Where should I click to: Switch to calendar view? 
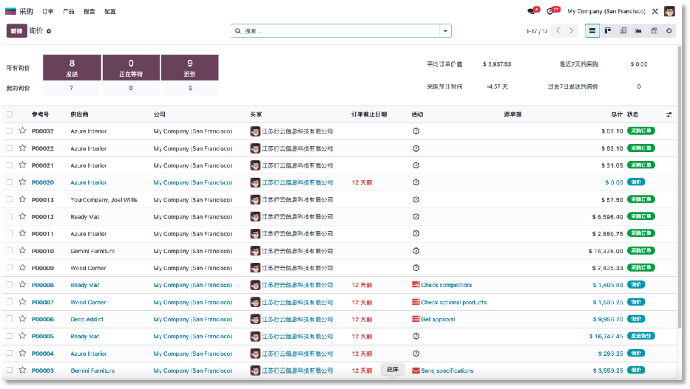[x=654, y=31]
